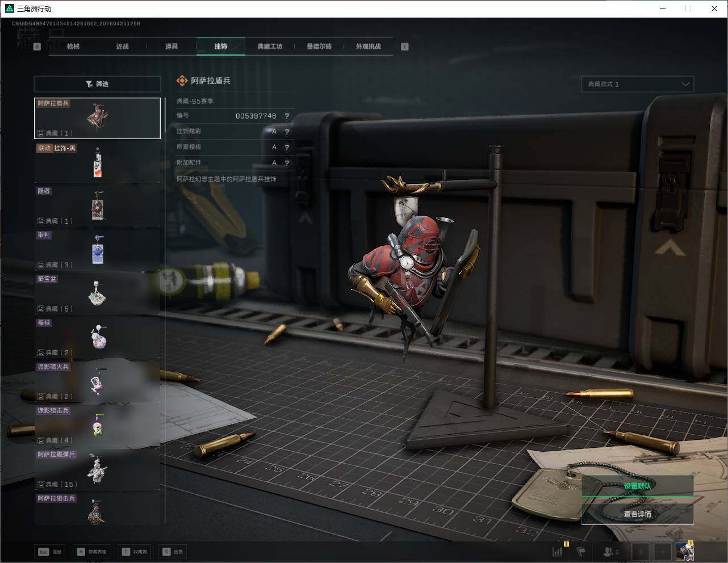Viewport: 728px width, 563px height.
Task: Click the 设置默认 button
Action: pos(637,486)
